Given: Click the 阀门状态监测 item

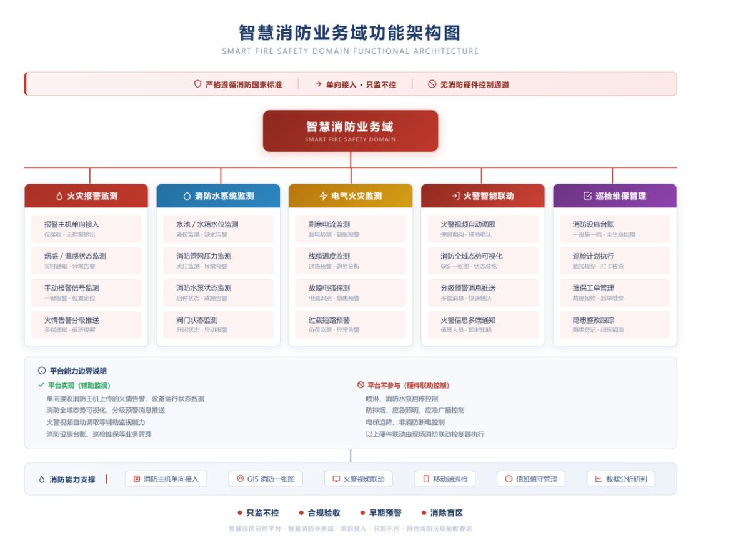Looking at the screenshot, I should [x=219, y=324].
